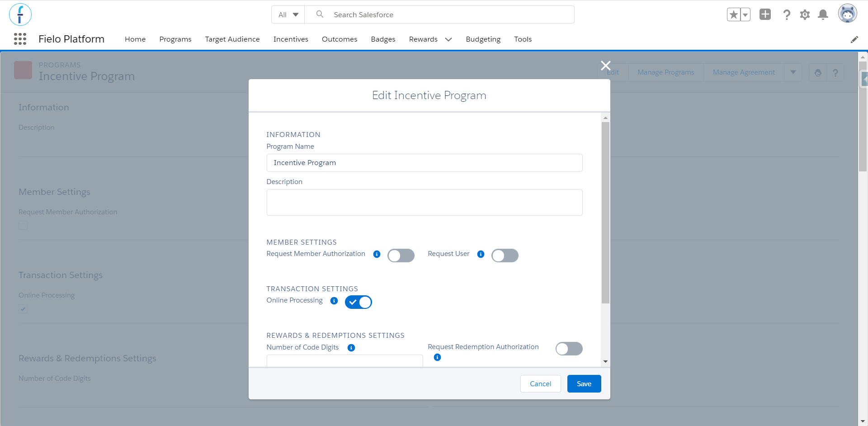
Task: Click the Description text area
Action: (x=425, y=202)
